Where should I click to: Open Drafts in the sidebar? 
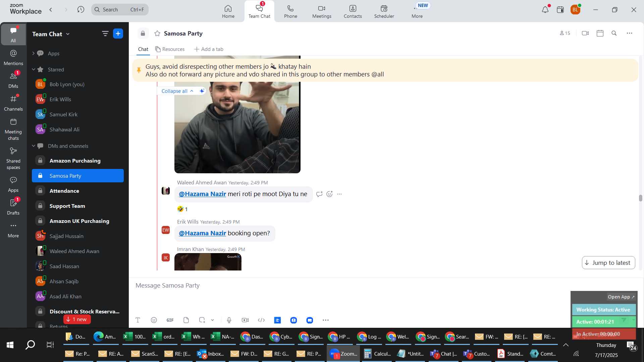tap(13, 207)
